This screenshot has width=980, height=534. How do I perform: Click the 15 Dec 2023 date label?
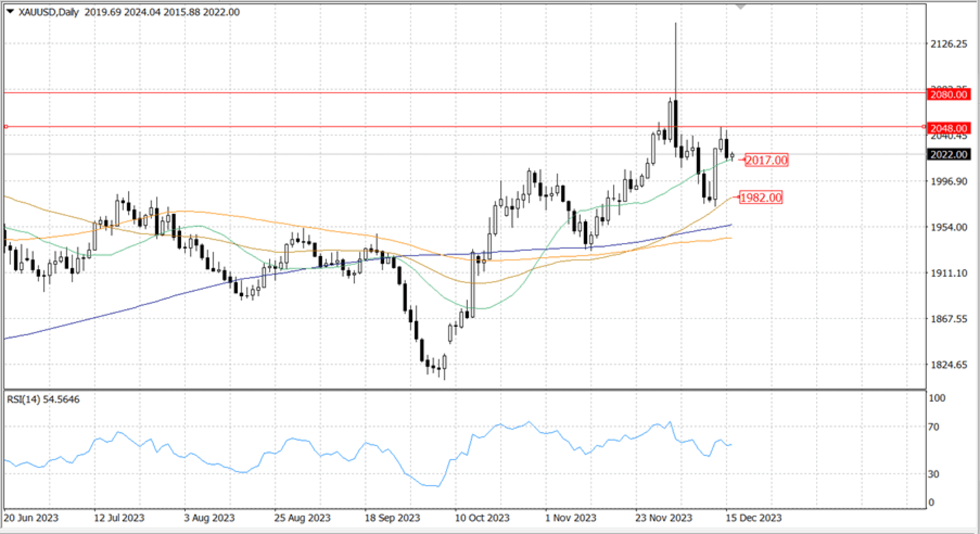pos(753,518)
